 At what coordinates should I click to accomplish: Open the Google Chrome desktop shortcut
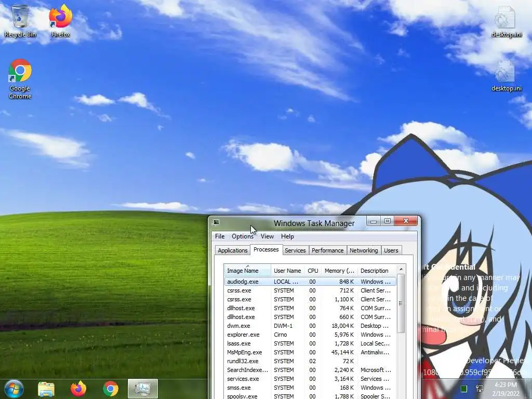click(20, 79)
